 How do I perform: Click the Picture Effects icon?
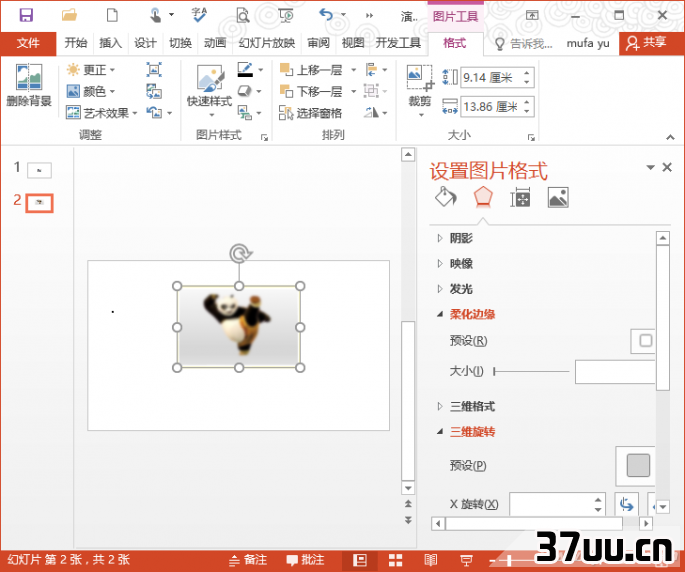(x=245, y=91)
